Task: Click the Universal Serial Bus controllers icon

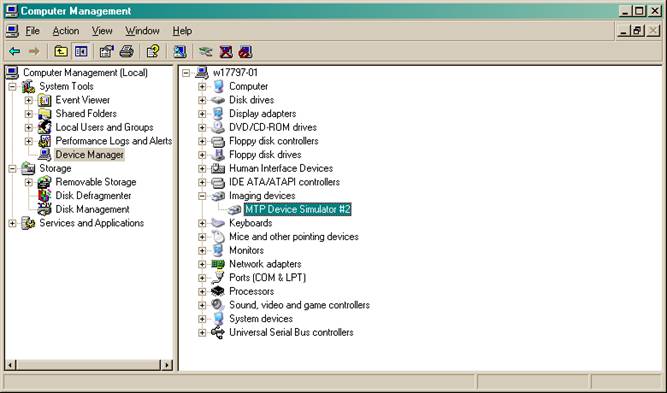Action: click(218, 333)
